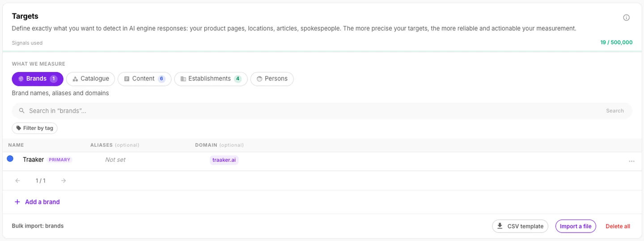Go to next page arrow
Image resolution: width=644 pixels, height=241 pixels.
click(x=64, y=181)
